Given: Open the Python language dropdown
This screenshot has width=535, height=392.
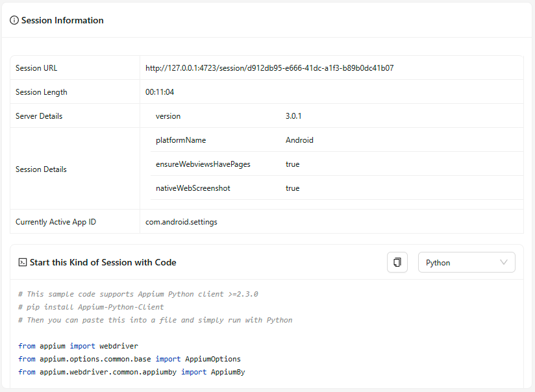Looking at the screenshot, I should pos(466,262).
